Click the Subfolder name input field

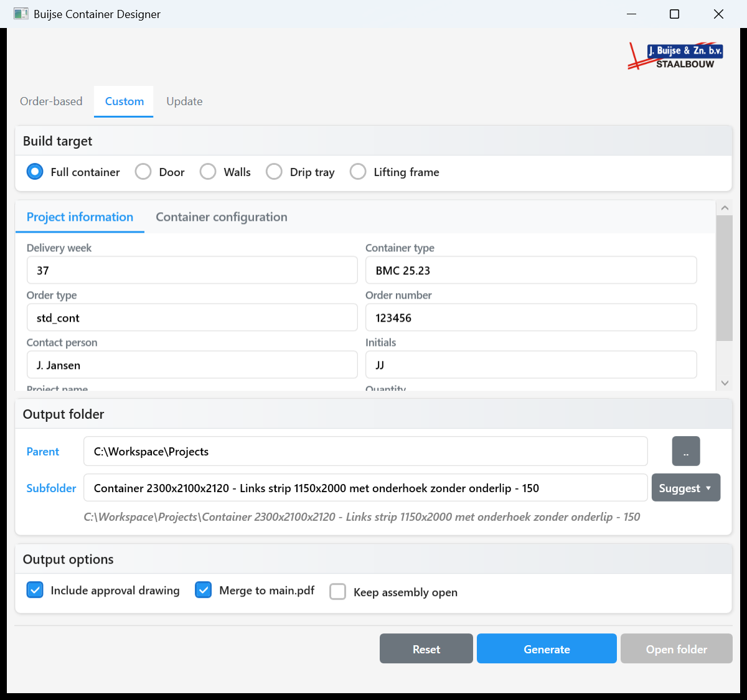pyautogui.click(x=365, y=488)
